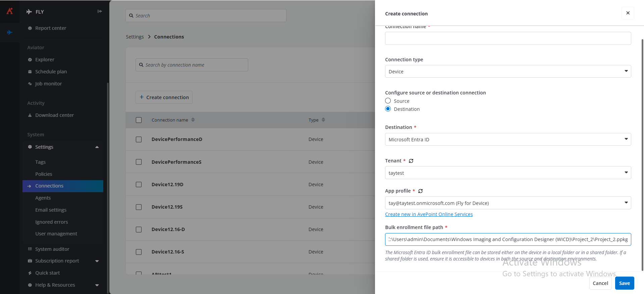Open the Device12.19D connection name
The image size is (644, 294).
167,185
